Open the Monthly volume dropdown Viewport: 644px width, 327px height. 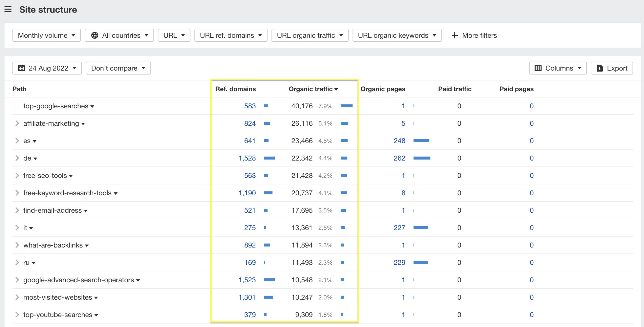click(x=46, y=35)
